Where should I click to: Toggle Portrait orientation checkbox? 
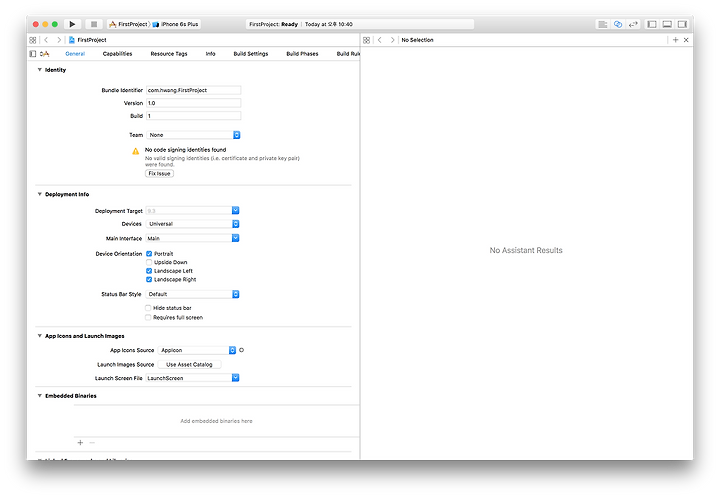[149, 253]
